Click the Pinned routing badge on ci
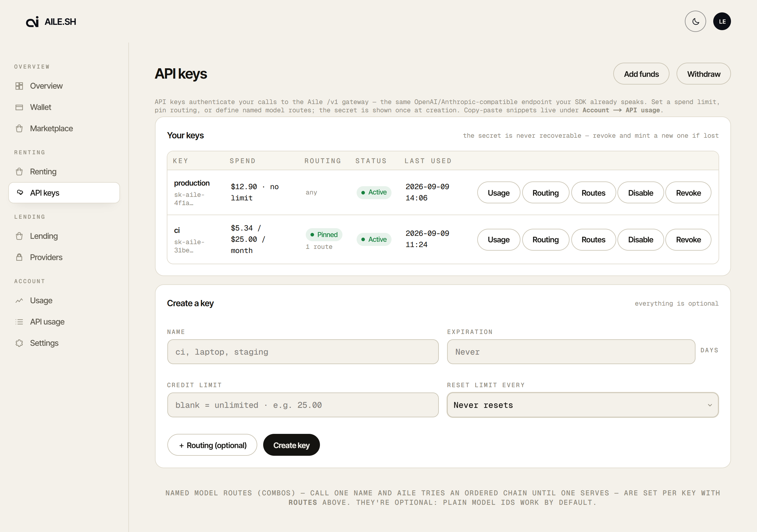757x532 pixels. (324, 235)
